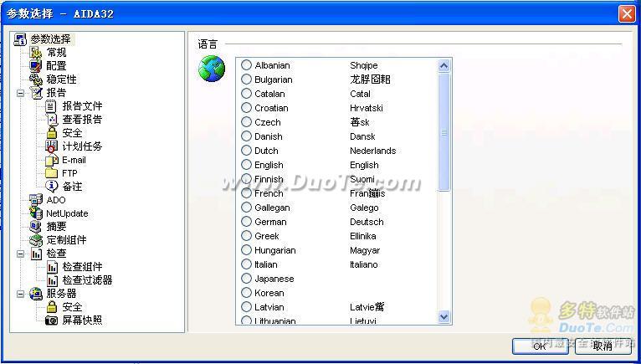Image resolution: width=641 pixels, height=364 pixels.
Task: Click the 屏幕快照 camera icon
Action: coord(52,320)
